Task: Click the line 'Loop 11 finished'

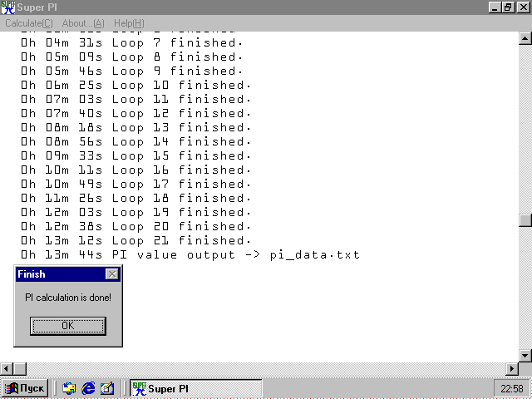Action: (135, 100)
